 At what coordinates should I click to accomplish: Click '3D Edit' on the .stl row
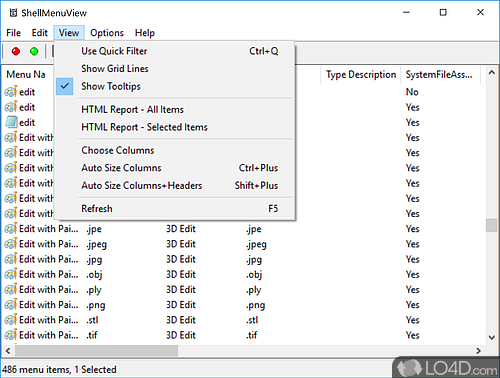[x=181, y=320]
